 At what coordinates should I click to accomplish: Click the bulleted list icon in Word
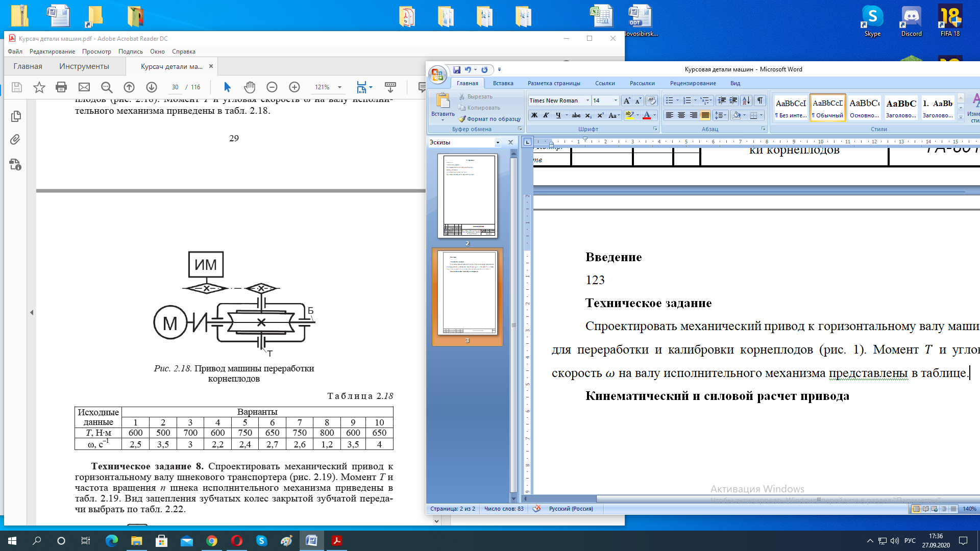click(669, 101)
